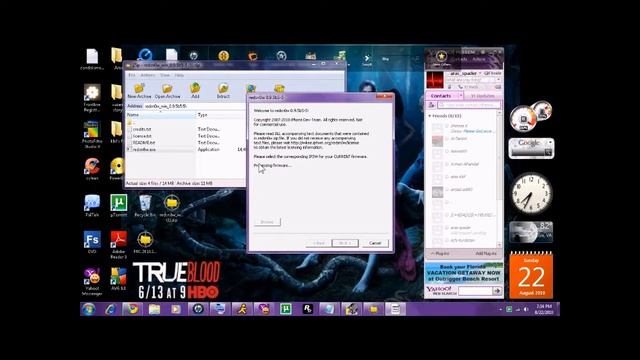The image size is (640, 360).
Task: Click the Name column header
Action: (161, 115)
